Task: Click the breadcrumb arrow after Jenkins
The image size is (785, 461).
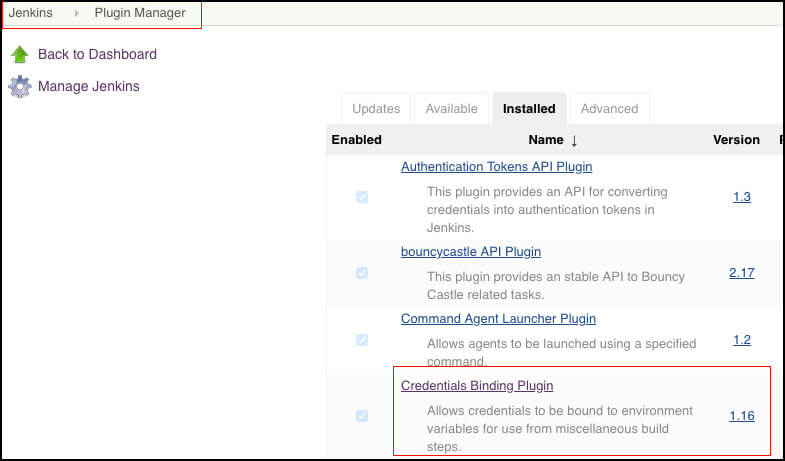Action: tap(76, 13)
